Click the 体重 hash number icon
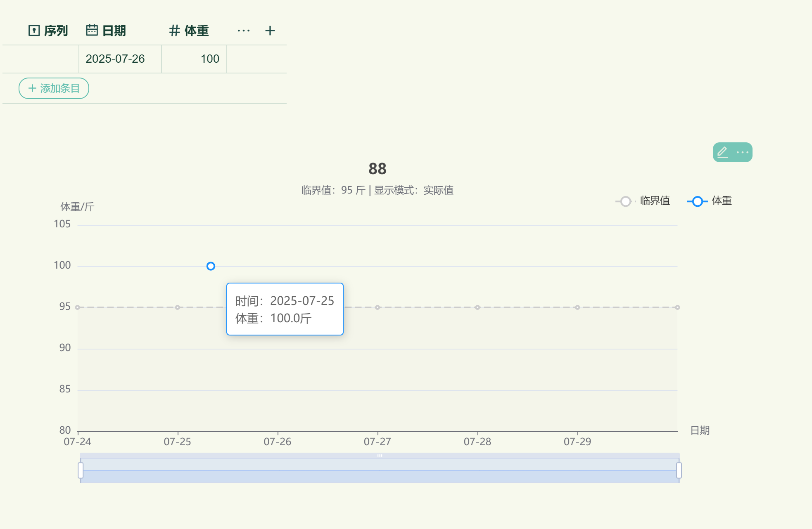812x529 pixels. pyautogui.click(x=174, y=31)
